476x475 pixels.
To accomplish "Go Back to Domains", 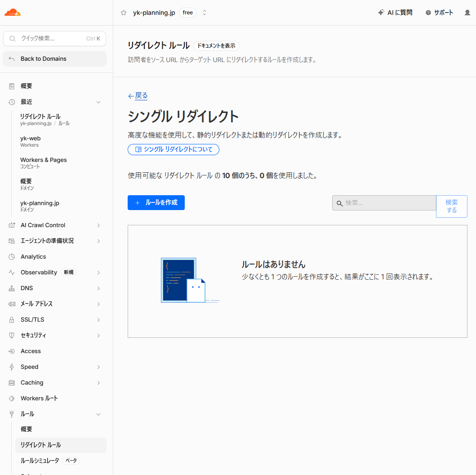I will click(x=55, y=59).
